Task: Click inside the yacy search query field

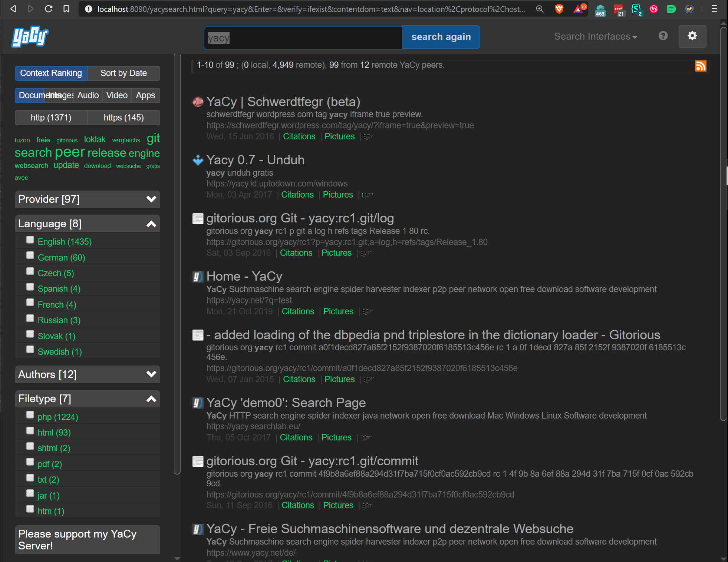Action: 303,38
